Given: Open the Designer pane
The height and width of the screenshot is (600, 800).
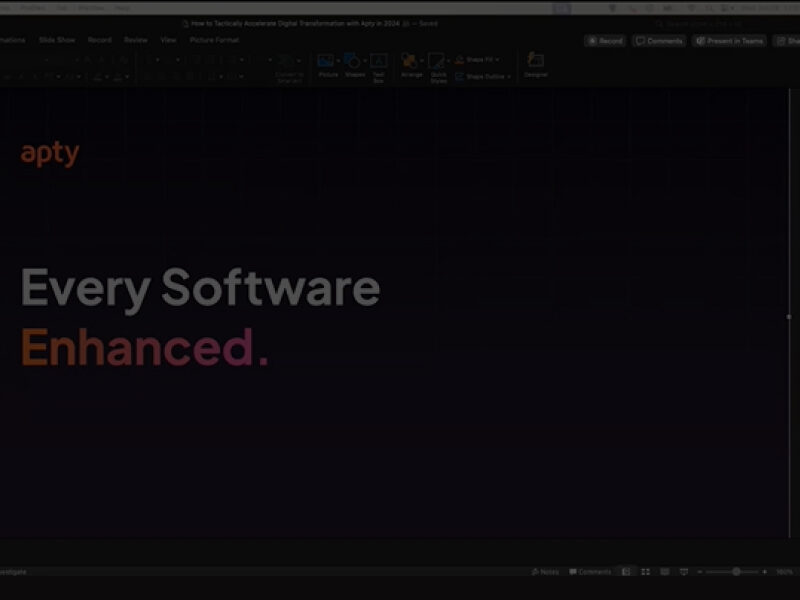Looking at the screenshot, I should coord(536,62).
